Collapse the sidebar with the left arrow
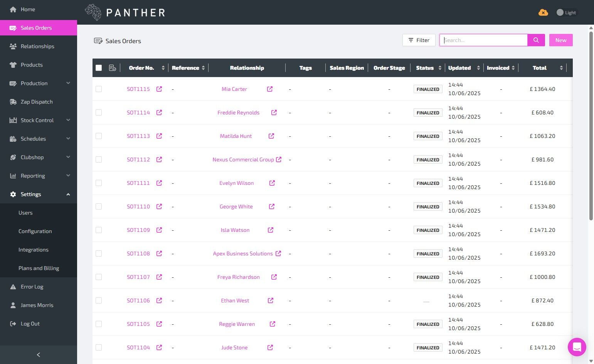The image size is (594, 364). [39, 355]
